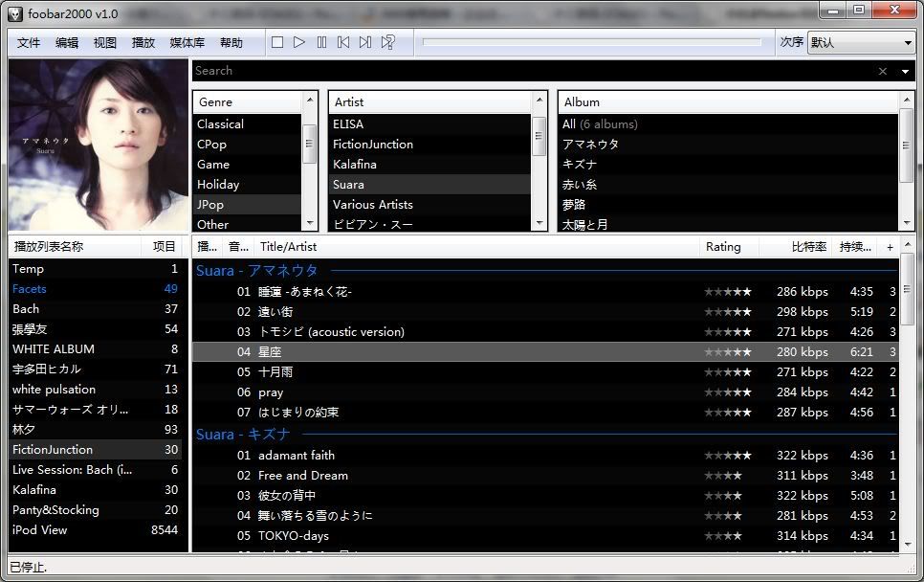This screenshot has height=582, width=924.
Task: Select Suara in the Artist list
Action: 430,185
